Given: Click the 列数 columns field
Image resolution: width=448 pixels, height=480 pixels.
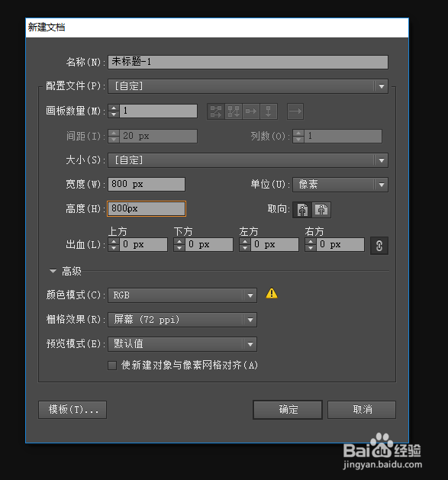Looking at the screenshot, I should point(343,136).
